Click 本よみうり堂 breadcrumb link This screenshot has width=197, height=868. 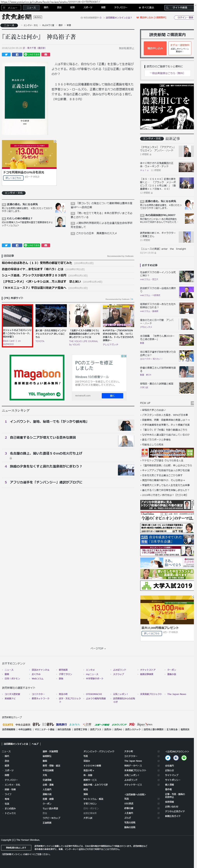click(48, 25)
